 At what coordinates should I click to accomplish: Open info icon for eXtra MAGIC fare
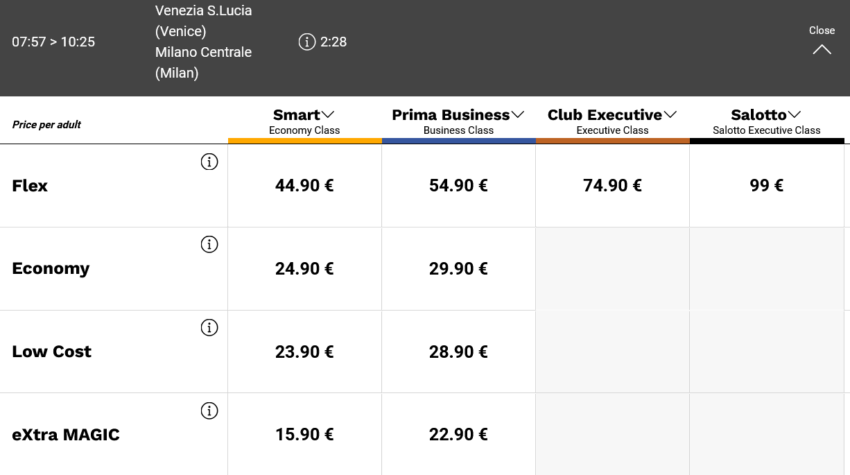[209, 411]
